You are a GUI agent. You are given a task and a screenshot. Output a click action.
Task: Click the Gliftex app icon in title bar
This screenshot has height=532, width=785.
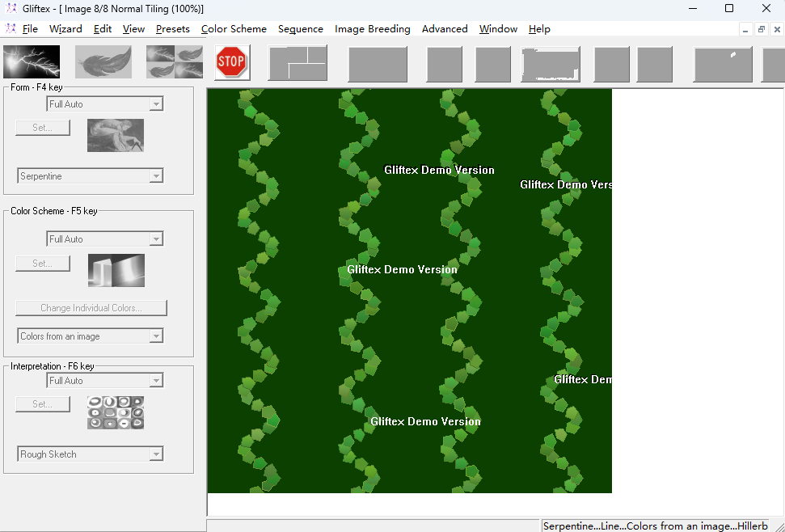[x=11, y=9]
